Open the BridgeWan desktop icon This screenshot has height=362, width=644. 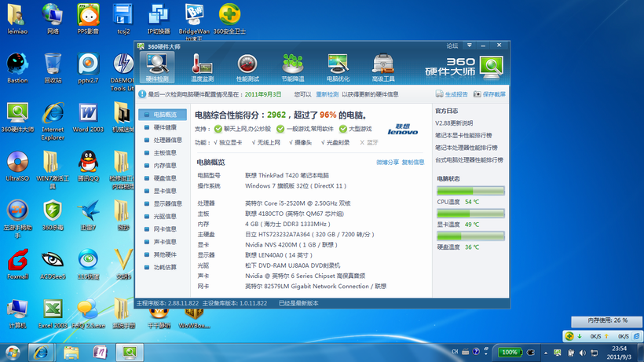(194, 21)
